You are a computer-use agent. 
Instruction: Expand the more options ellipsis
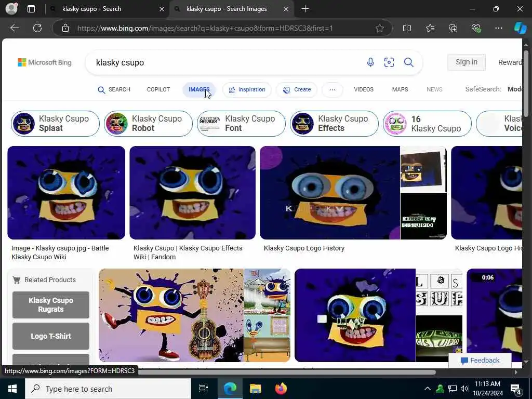[x=332, y=90]
